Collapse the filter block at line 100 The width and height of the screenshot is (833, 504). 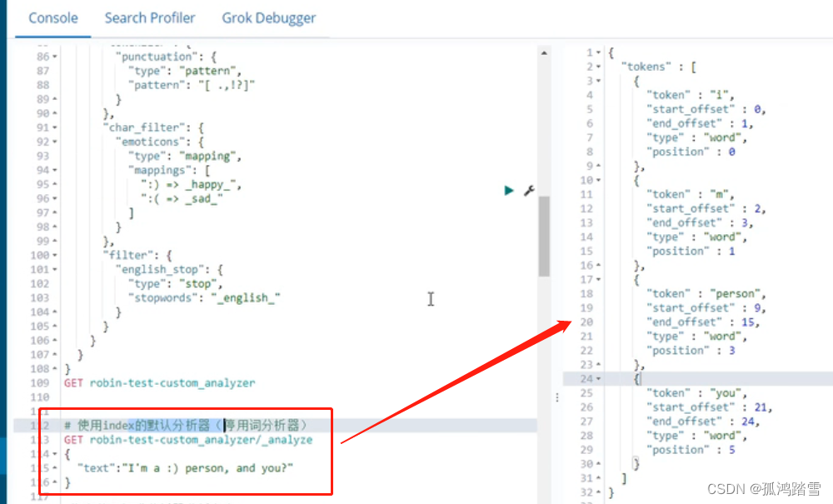pos(55,256)
